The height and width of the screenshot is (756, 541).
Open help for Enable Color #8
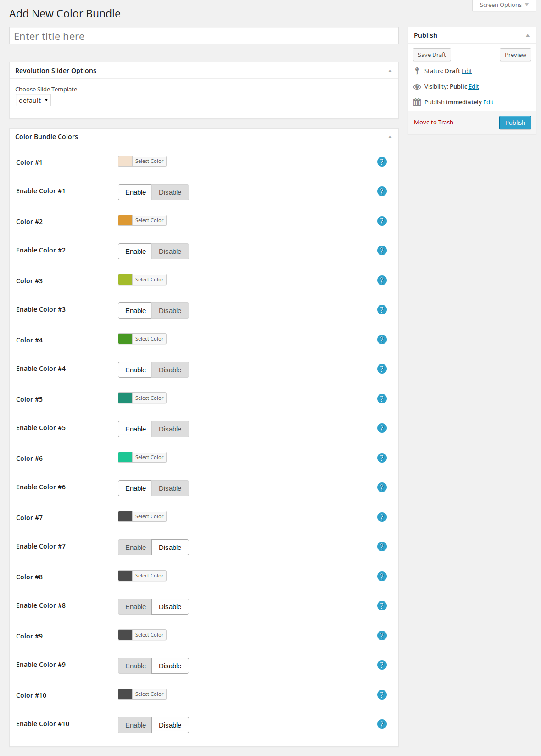tap(382, 606)
